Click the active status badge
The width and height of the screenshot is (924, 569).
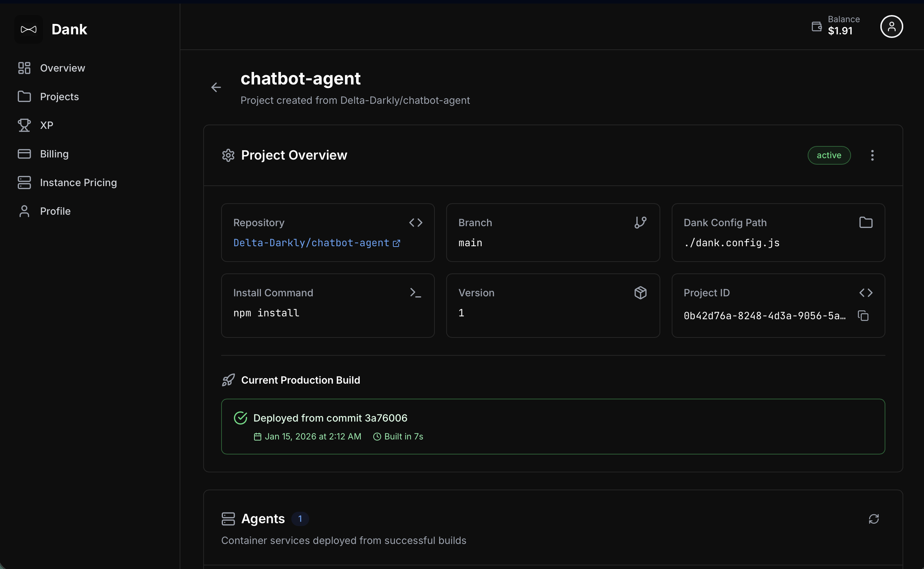[x=829, y=155]
